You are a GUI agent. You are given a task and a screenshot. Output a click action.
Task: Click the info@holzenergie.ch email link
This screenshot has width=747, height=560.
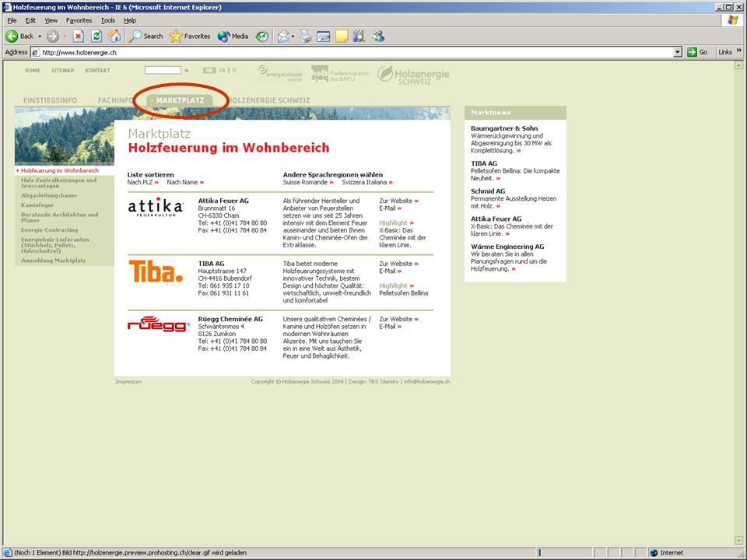(x=427, y=382)
